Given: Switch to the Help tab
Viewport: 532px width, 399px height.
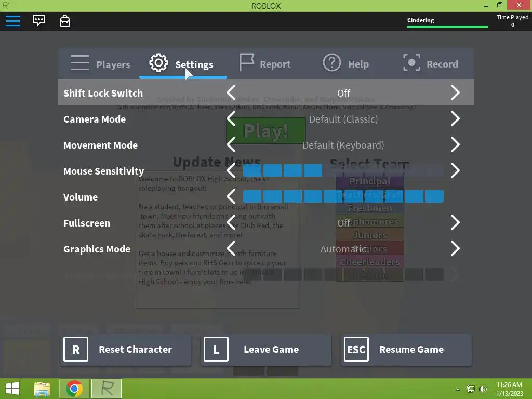Looking at the screenshot, I should [345, 63].
